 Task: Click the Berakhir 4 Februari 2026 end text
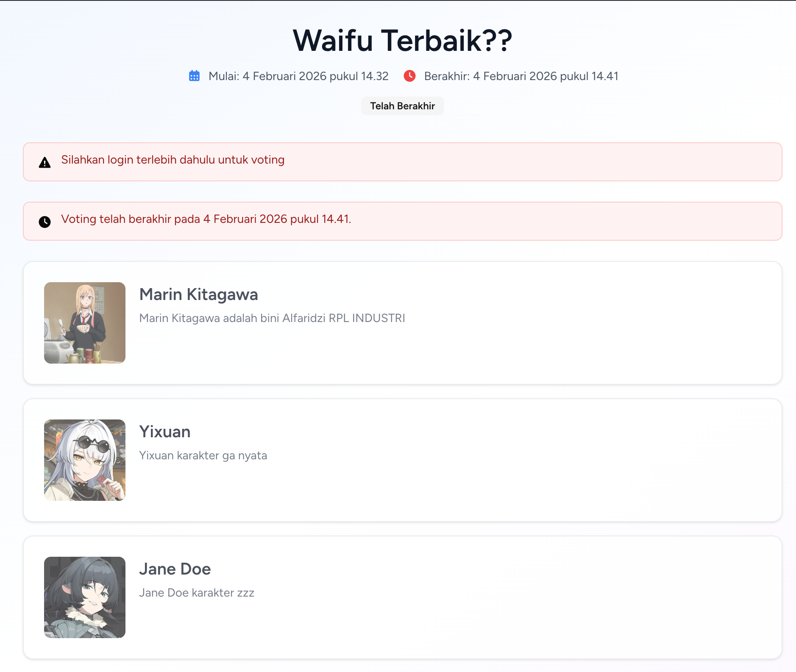tap(521, 76)
